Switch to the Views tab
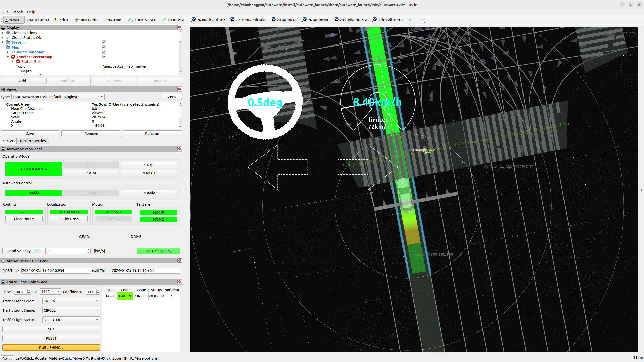Image resolution: width=644 pixels, height=362 pixels. click(8, 141)
